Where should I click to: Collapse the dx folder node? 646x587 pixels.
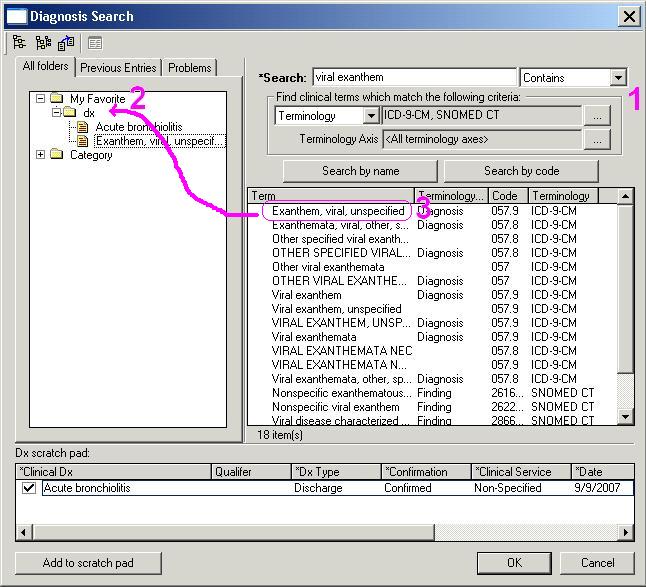coord(57,112)
